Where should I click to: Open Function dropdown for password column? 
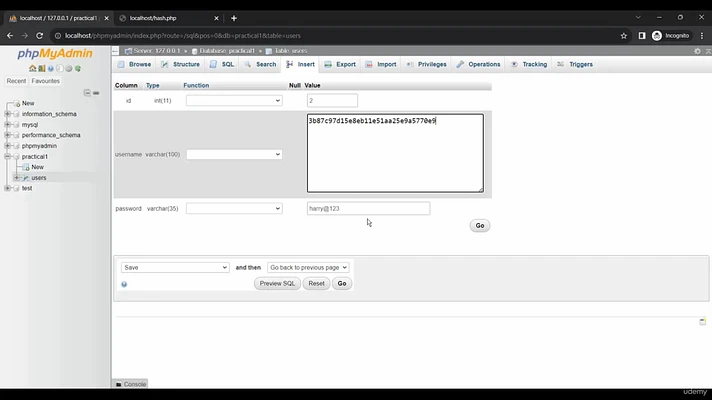[x=234, y=208]
